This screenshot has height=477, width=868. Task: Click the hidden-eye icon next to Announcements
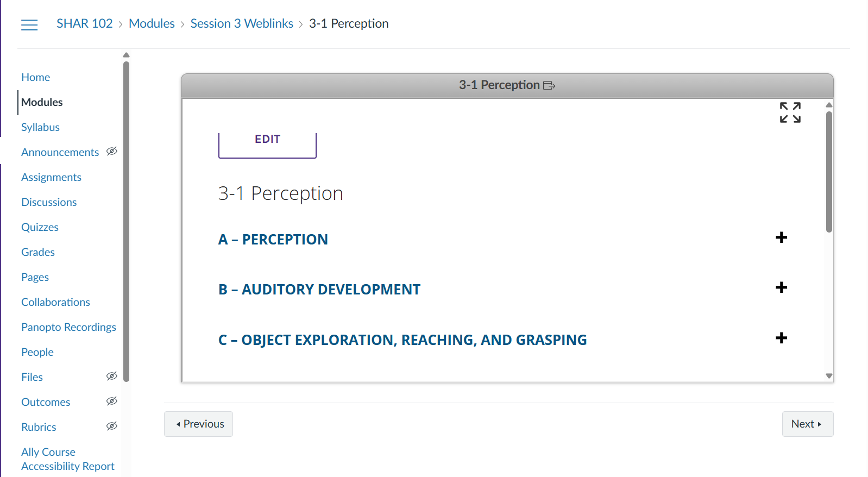[112, 152]
